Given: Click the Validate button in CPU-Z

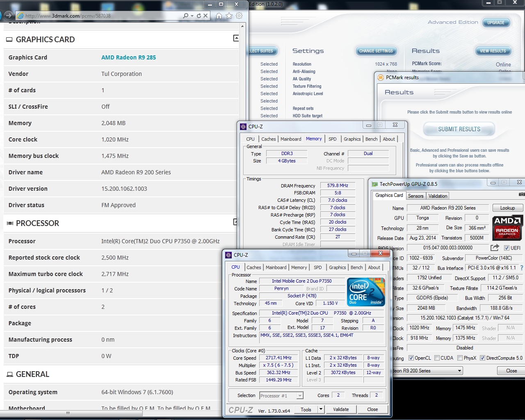Looking at the screenshot, I should click(x=341, y=409).
